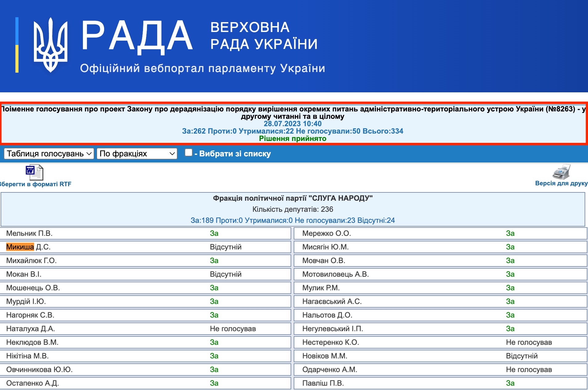Select deputy name 'Одарченко А.М.'
The width and height of the screenshot is (588, 390).
pyautogui.click(x=329, y=370)
